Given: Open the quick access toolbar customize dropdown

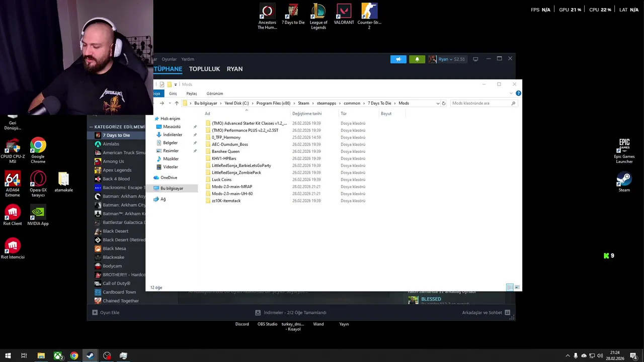Looking at the screenshot, I should 176,84.
